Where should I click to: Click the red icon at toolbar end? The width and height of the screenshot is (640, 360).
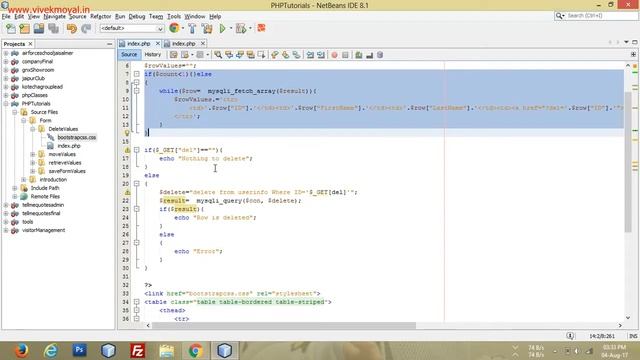[x=261, y=28]
